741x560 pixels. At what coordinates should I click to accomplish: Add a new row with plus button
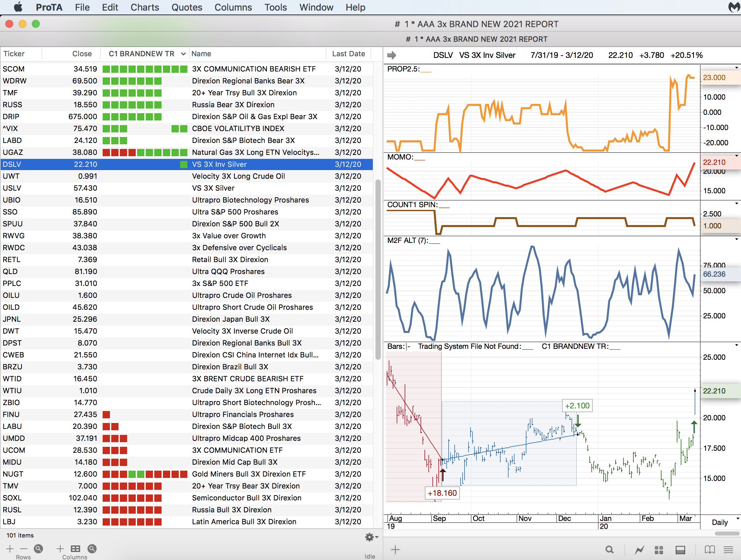(x=10, y=549)
